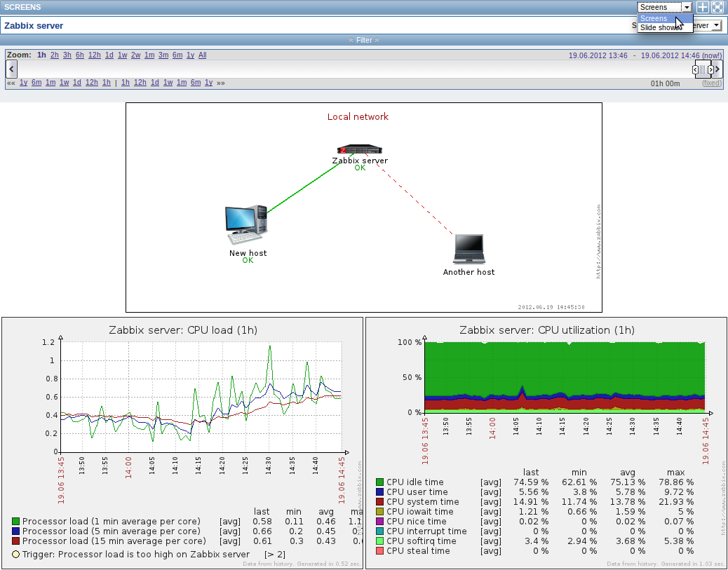Click CPU idle time green swatch
This screenshot has width=728, height=570.
[380, 482]
